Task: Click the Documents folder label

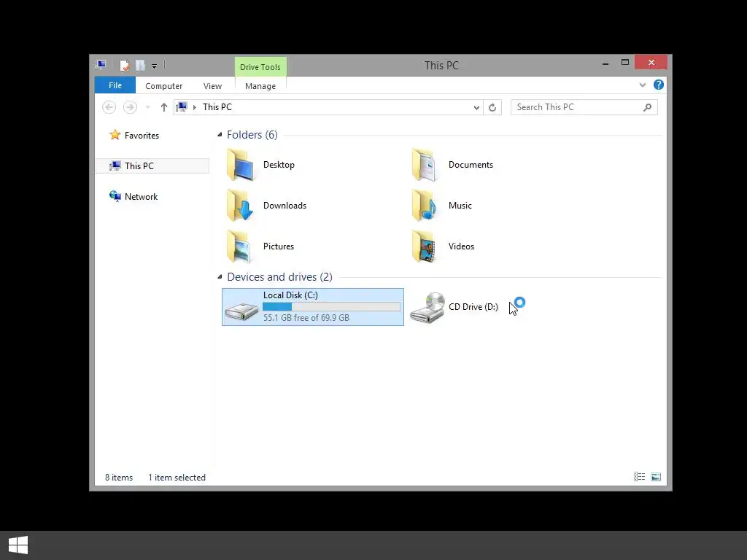Action: coord(471,165)
